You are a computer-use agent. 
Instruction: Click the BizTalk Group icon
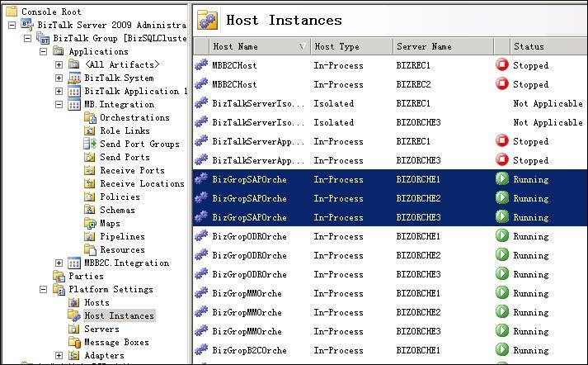pyautogui.click(x=43, y=38)
